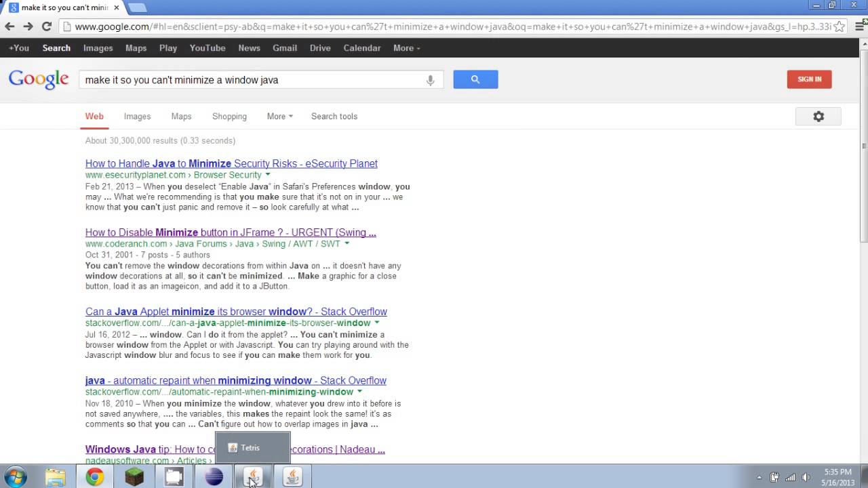Open Images in the black Google bar
868x488 pixels.
[x=98, y=48]
